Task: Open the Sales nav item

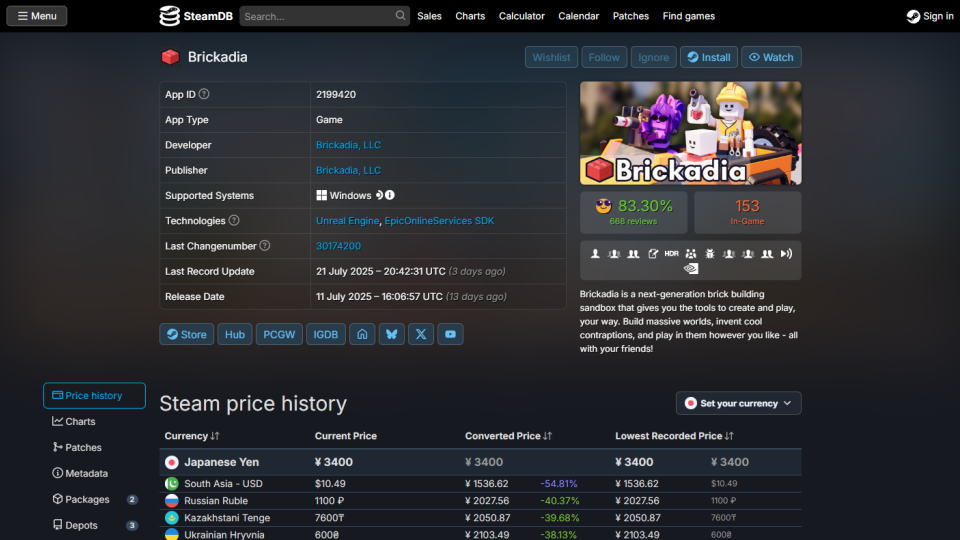Action: coord(429,16)
